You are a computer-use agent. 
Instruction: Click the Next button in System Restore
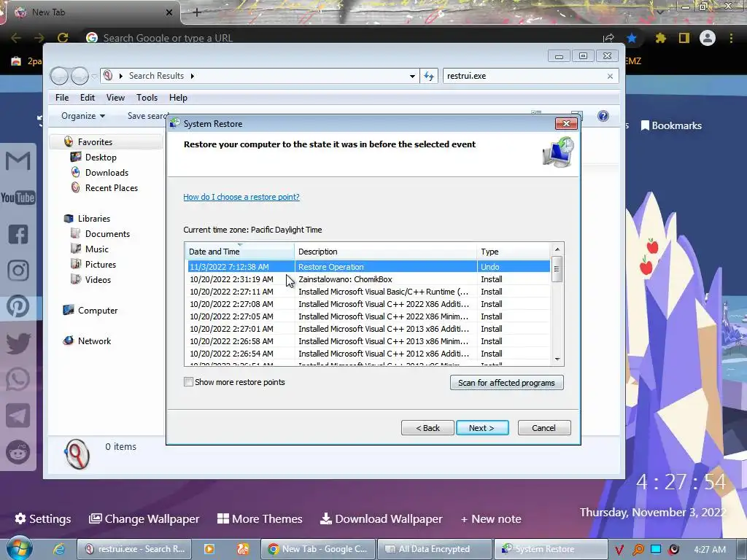[x=482, y=427]
